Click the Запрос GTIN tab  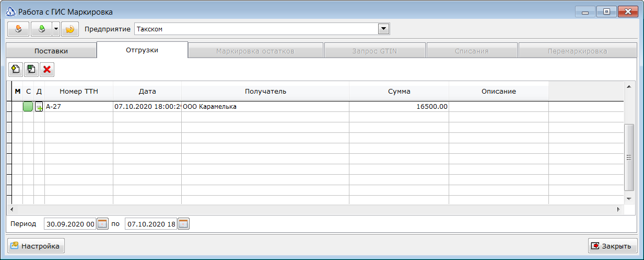click(x=375, y=51)
